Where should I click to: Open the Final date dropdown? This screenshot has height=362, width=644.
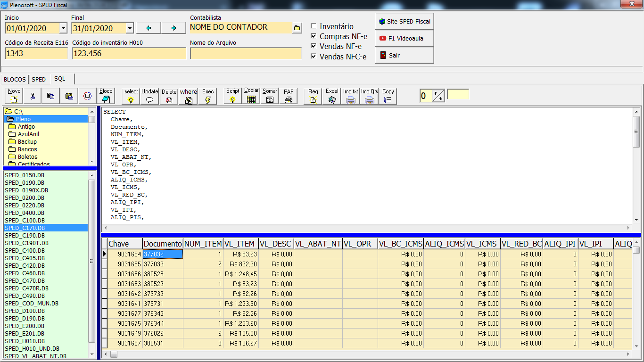(130, 28)
